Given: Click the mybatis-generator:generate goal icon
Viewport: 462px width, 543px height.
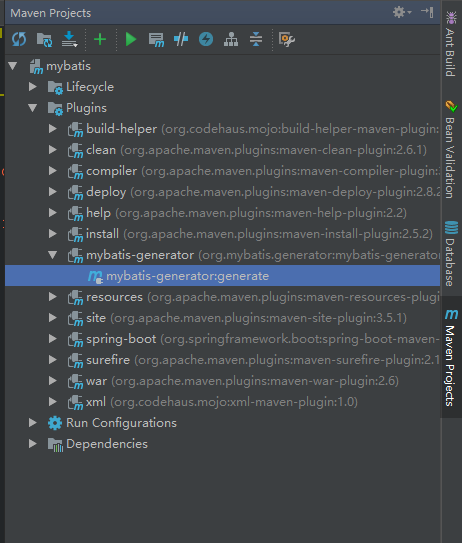Looking at the screenshot, I should pos(96,277).
